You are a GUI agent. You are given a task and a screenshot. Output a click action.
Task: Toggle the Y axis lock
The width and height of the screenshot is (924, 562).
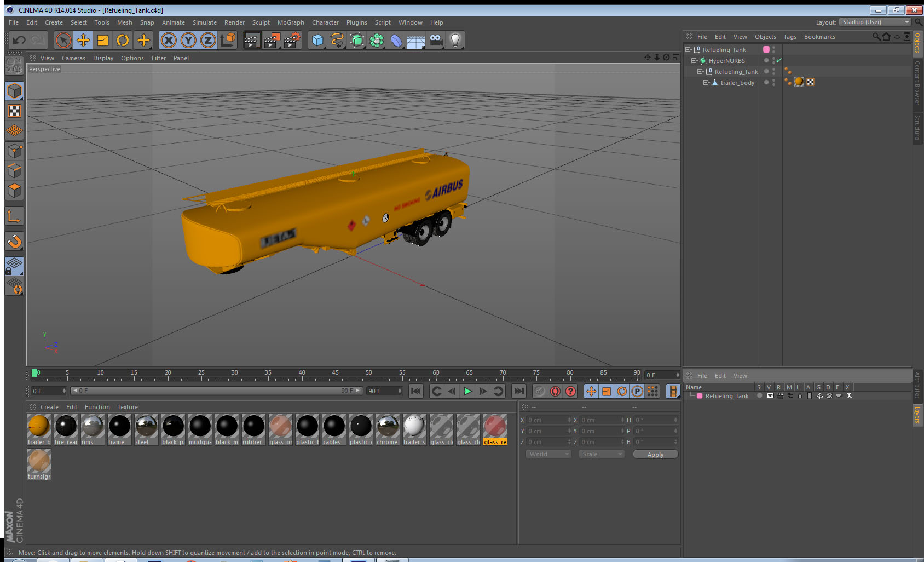pos(188,40)
